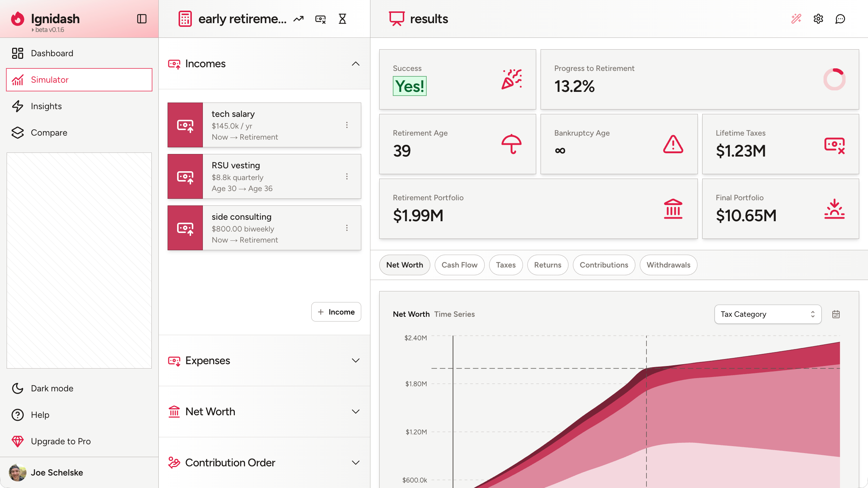This screenshot has height=488, width=868.
Task: Open the chat bubble feedback icon
Action: click(840, 19)
